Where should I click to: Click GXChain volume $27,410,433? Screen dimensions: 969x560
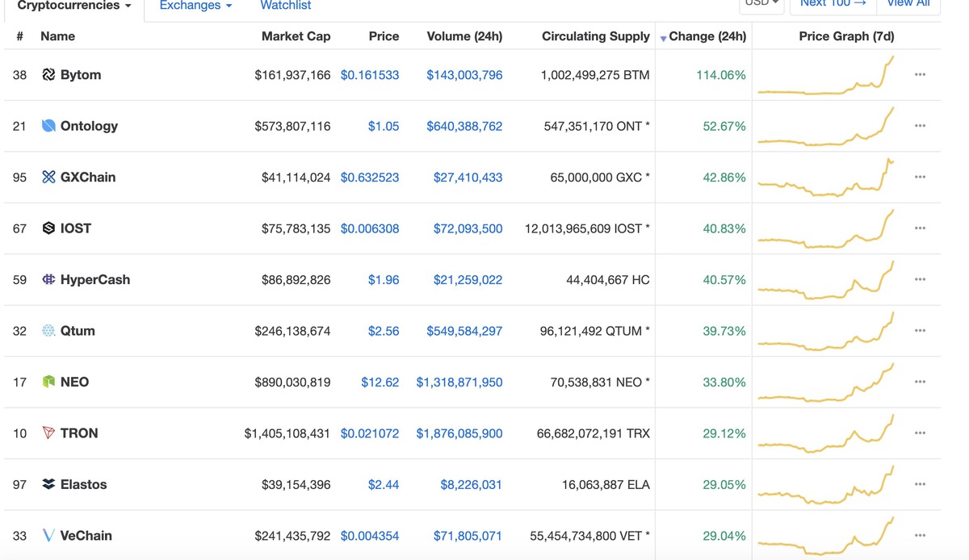(x=468, y=178)
